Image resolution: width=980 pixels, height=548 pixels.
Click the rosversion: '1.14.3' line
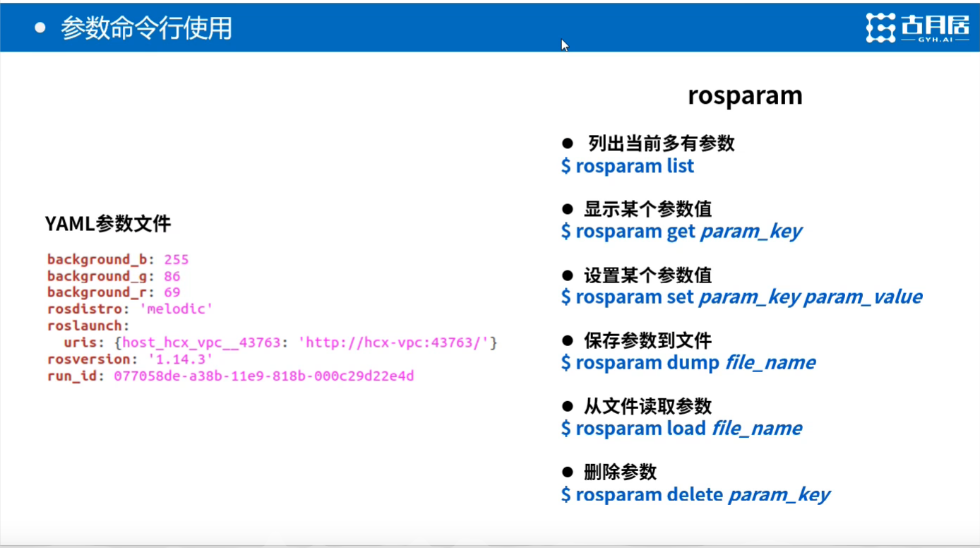coord(130,359)
